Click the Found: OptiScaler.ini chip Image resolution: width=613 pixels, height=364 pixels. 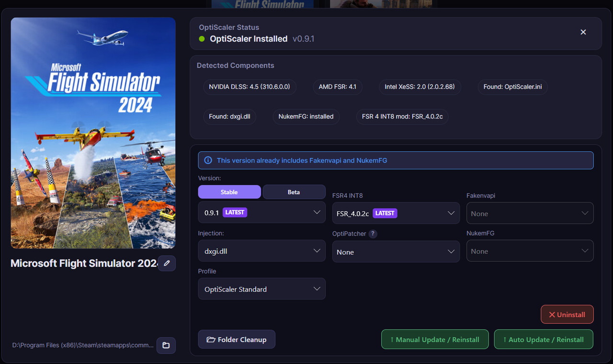[512, 88]
